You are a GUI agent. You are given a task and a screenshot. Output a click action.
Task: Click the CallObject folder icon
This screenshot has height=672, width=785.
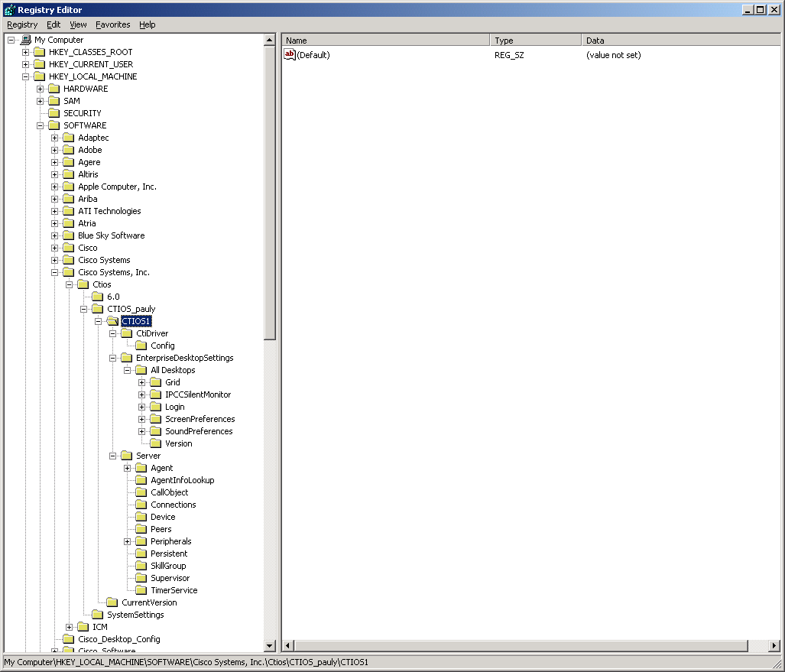(x=141, y=493)
